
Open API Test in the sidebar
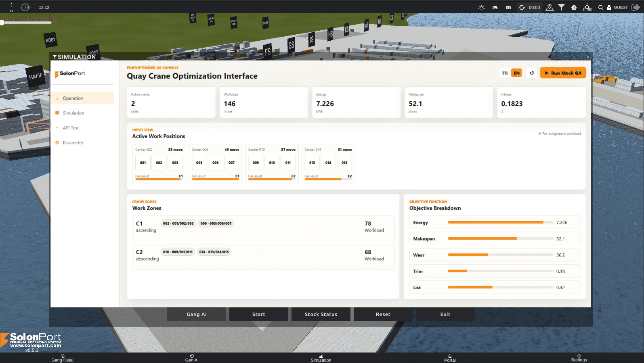click(82, 128)
